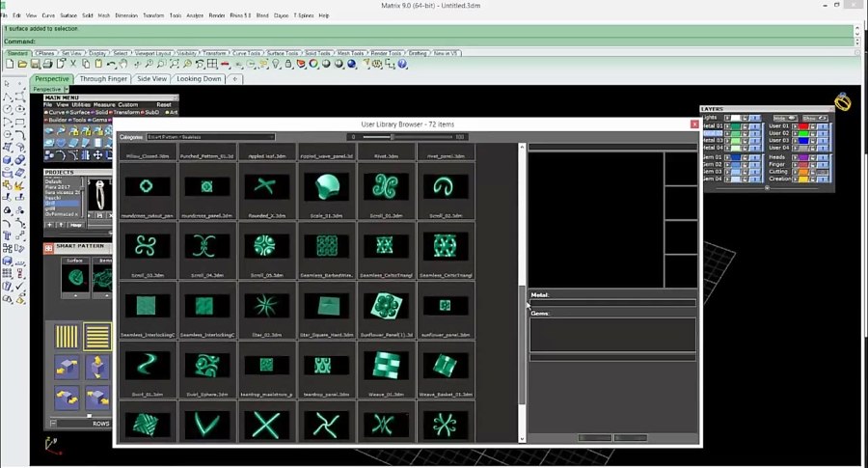868x468 pixels.
Task: Click the Paste clipboard icon
Action: pos(98,65)
